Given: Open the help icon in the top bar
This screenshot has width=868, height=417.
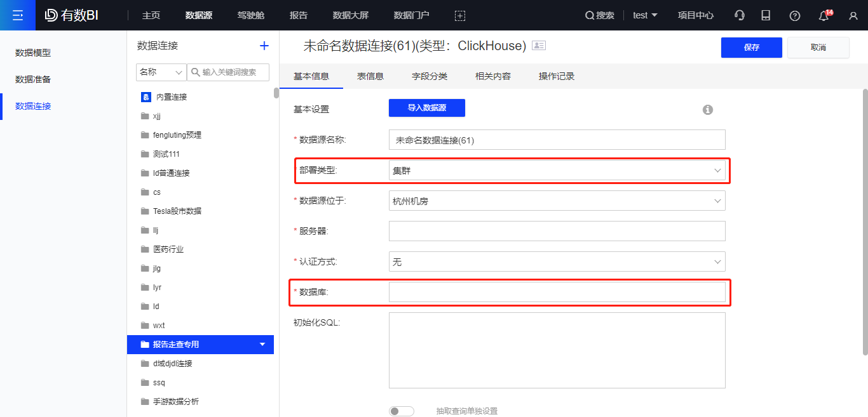Looking at the screenshot, I should point(794,15).
